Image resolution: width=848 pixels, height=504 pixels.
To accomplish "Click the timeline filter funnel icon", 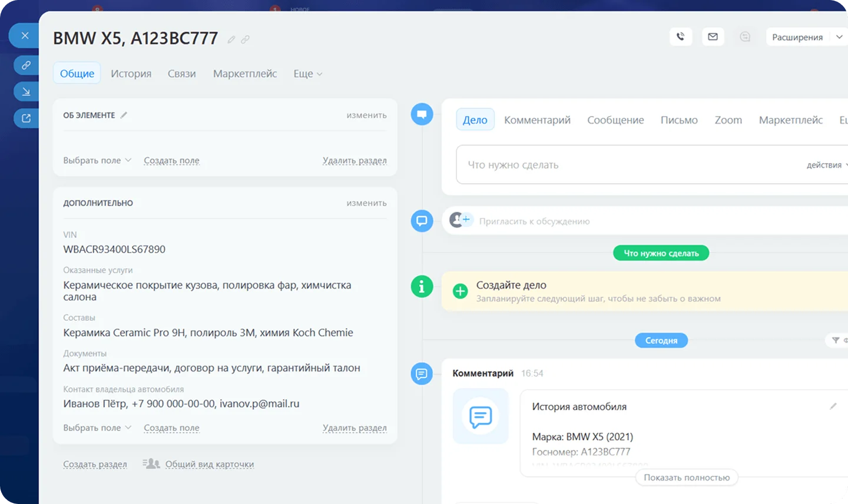I will click(x=836, y=340).
